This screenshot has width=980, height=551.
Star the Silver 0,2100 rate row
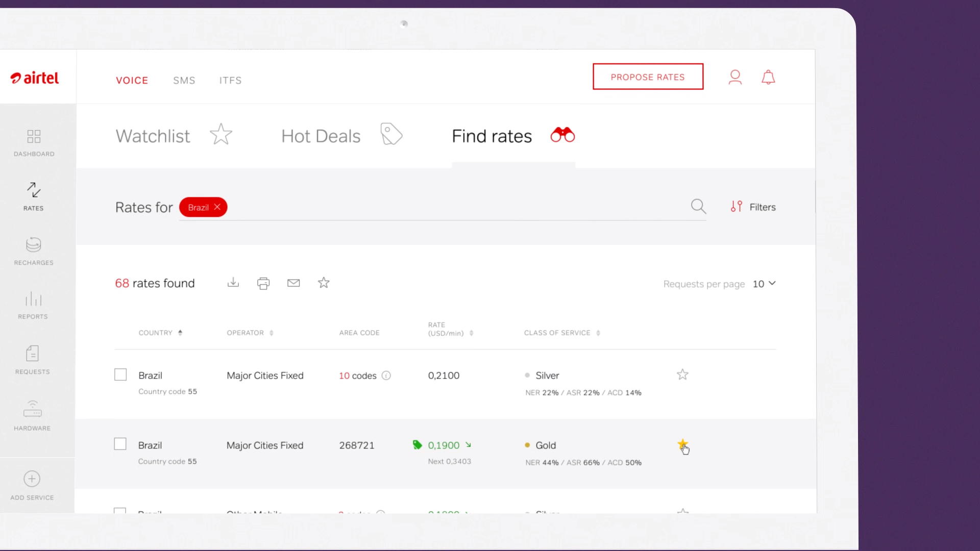[682, 374]
